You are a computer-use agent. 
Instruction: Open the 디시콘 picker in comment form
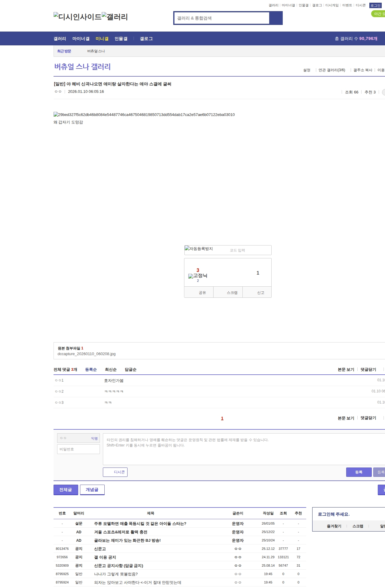tap(115, 472)
